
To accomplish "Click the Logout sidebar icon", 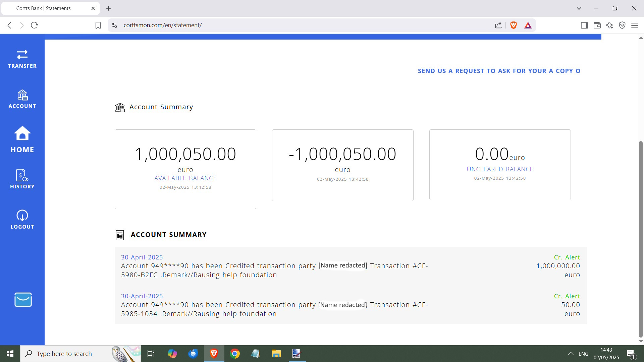I will [22, 220].
